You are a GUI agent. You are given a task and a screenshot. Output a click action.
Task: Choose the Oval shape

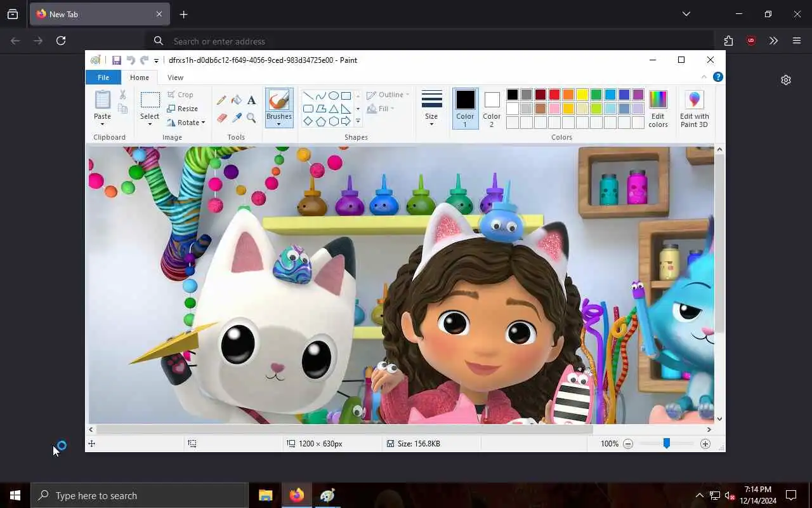pyautogui.click(x=333, y=96)
